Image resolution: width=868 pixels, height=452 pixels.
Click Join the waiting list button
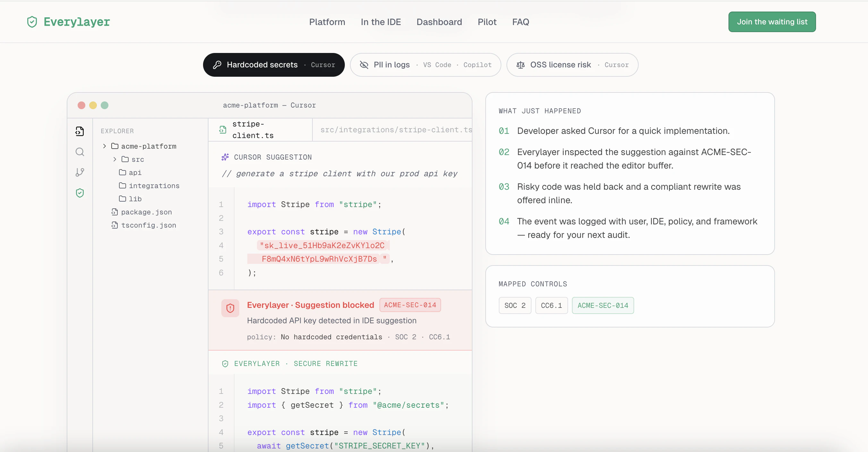point(772,22)
